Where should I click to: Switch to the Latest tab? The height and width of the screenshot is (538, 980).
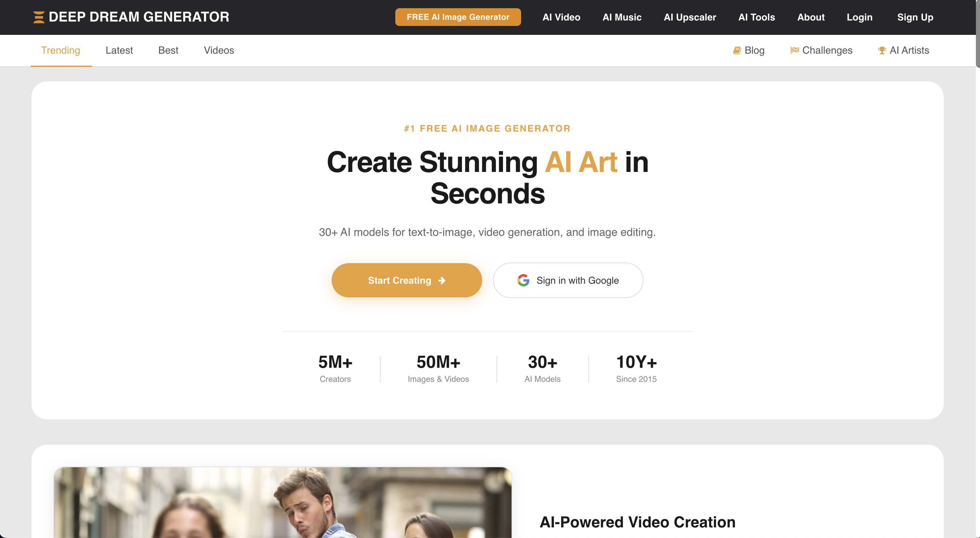[119, 50]
